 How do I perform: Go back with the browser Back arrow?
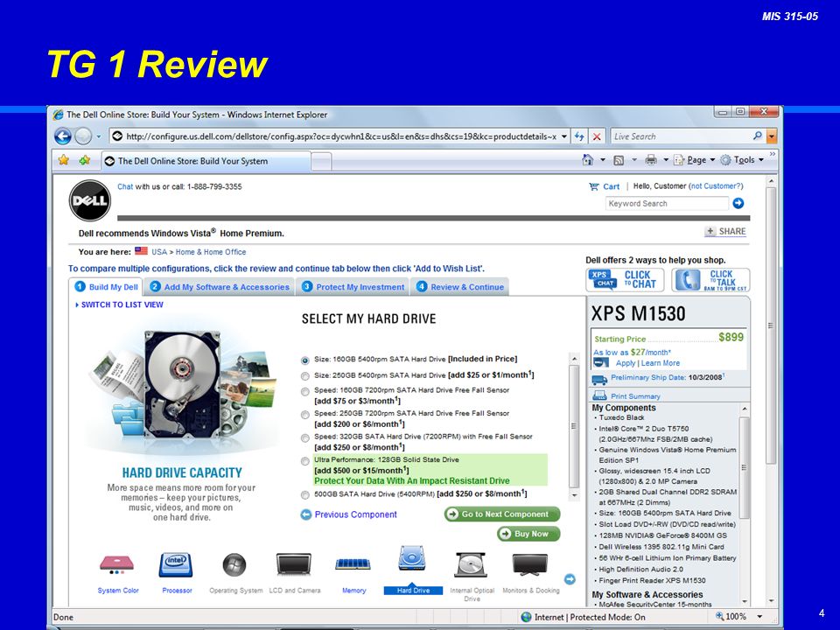(63, 136)
